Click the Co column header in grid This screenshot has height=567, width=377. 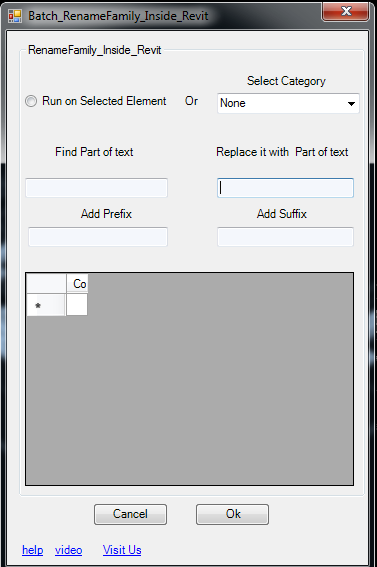coord(77,284)
